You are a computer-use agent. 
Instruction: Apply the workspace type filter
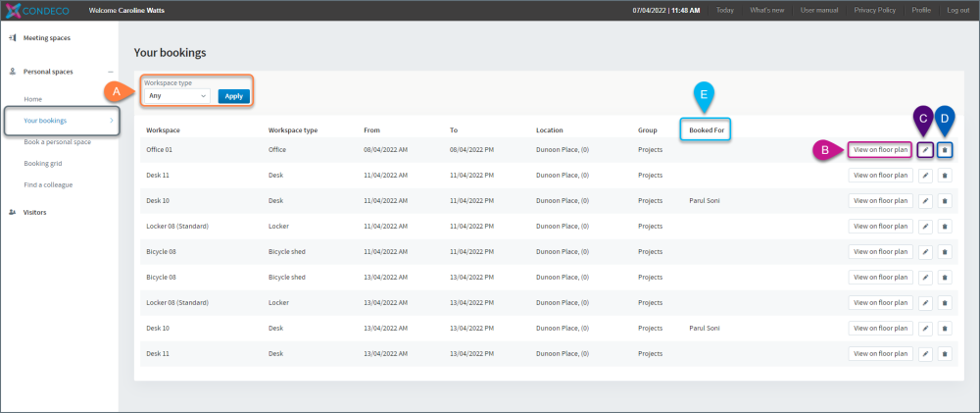pos(234,96)
